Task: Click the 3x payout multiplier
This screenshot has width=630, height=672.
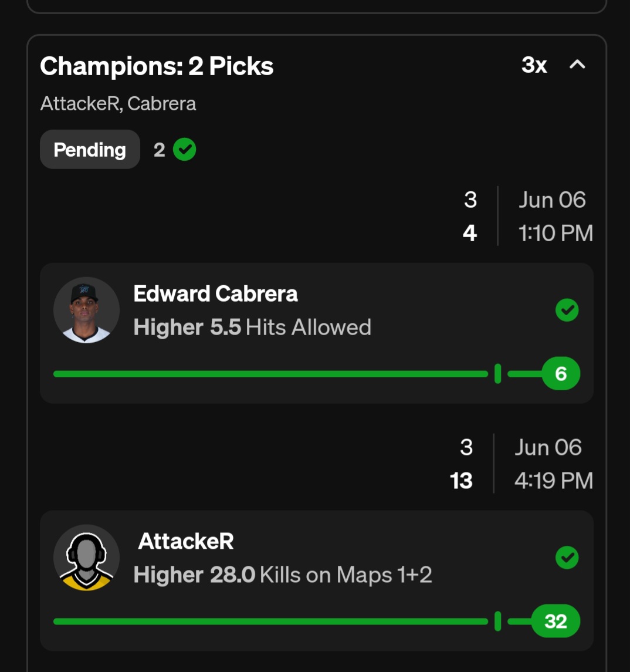Action: tap(534, 65)
